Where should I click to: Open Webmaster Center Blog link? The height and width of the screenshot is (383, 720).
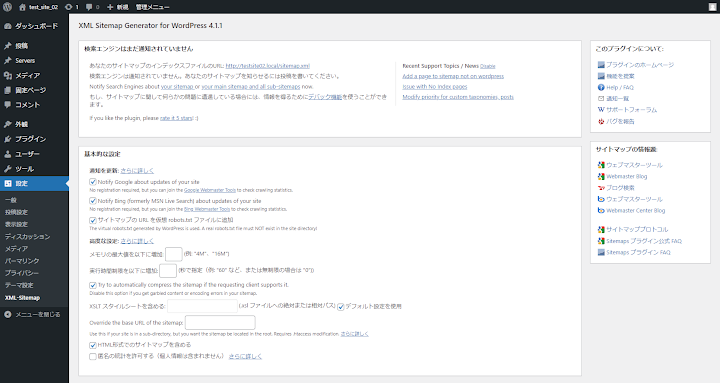pyautogui.click(x=636, y=211)
